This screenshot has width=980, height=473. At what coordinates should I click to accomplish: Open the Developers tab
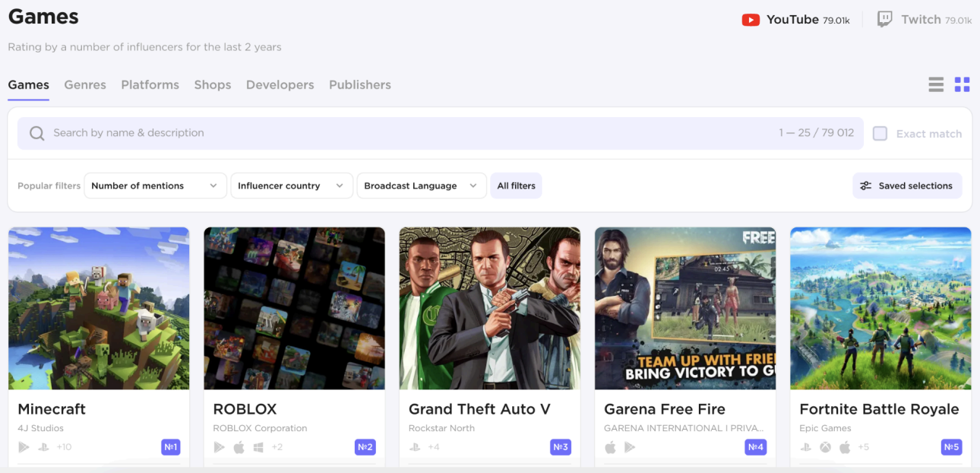[x=280, y=85]
